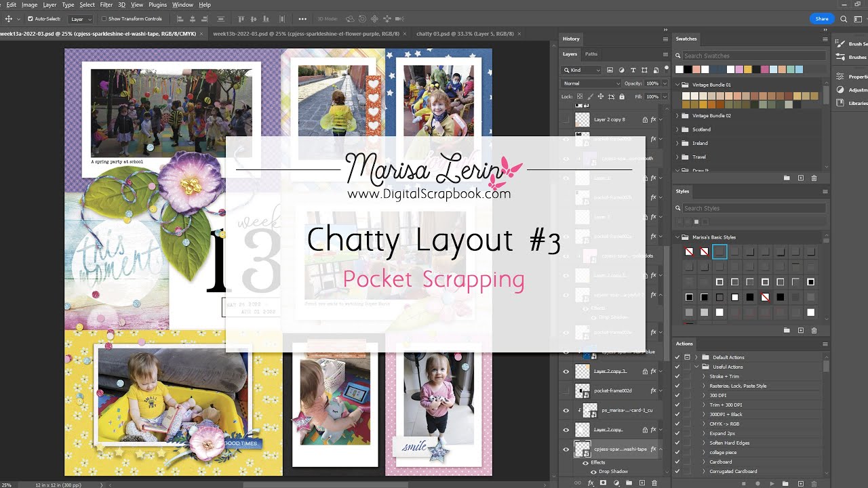Open the Adjustments panel icon
Image resolution: width=868 pixels, height=488 pixels.
pyautogui.click(x=840, y=89)
